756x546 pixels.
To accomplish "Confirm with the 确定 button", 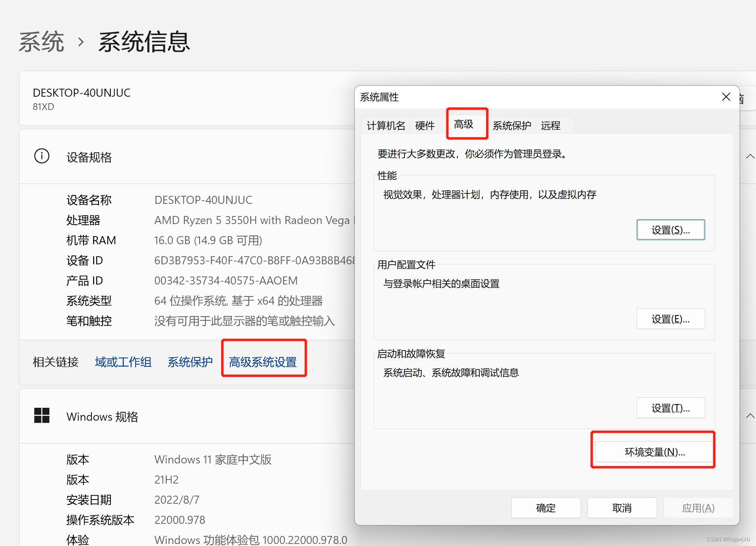I will (546, 508).
